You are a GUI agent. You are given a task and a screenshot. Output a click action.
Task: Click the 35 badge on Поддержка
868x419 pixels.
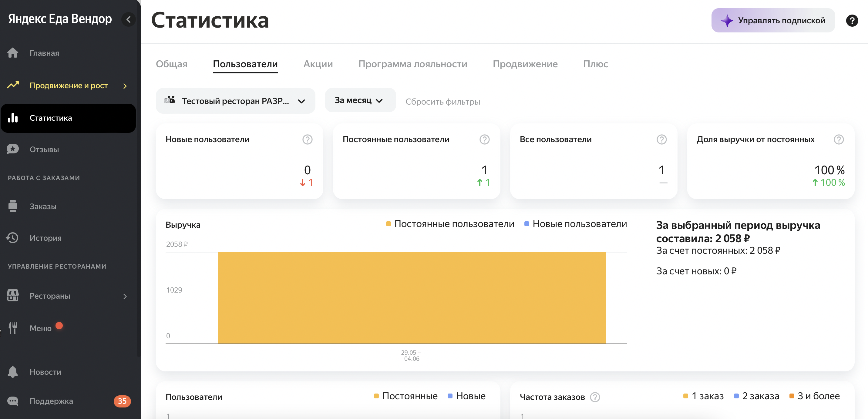pos(122,401)
